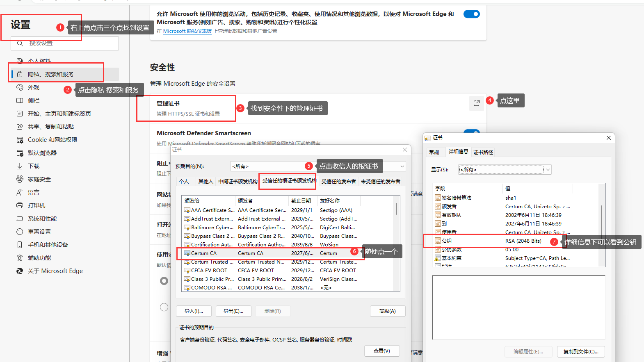Click the 颁发者 field icon in details list
Image resolution: width=644 pixels, height=362 pixels.
(438, 206)
